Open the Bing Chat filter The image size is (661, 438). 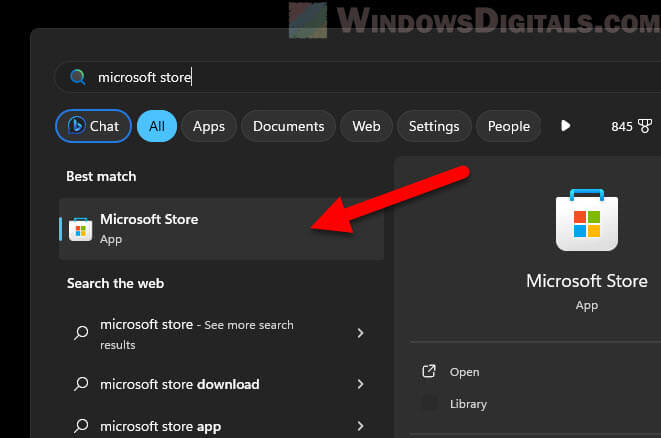93,126
